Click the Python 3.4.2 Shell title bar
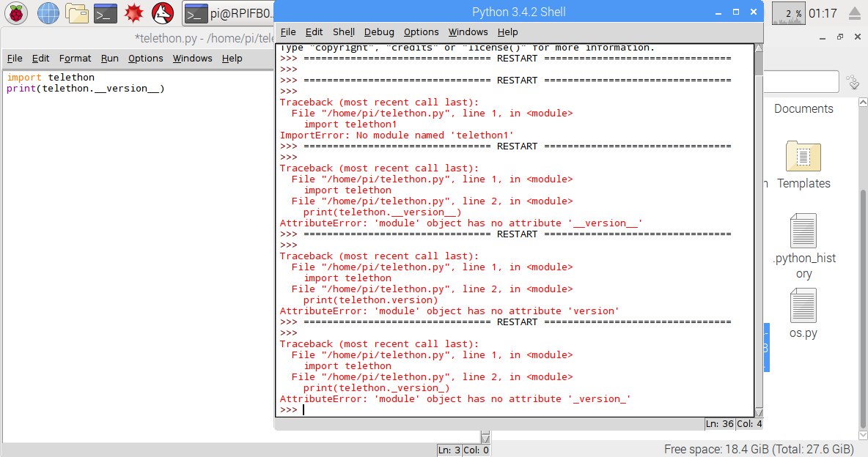The image size is (868, 457). coord(518,12)
